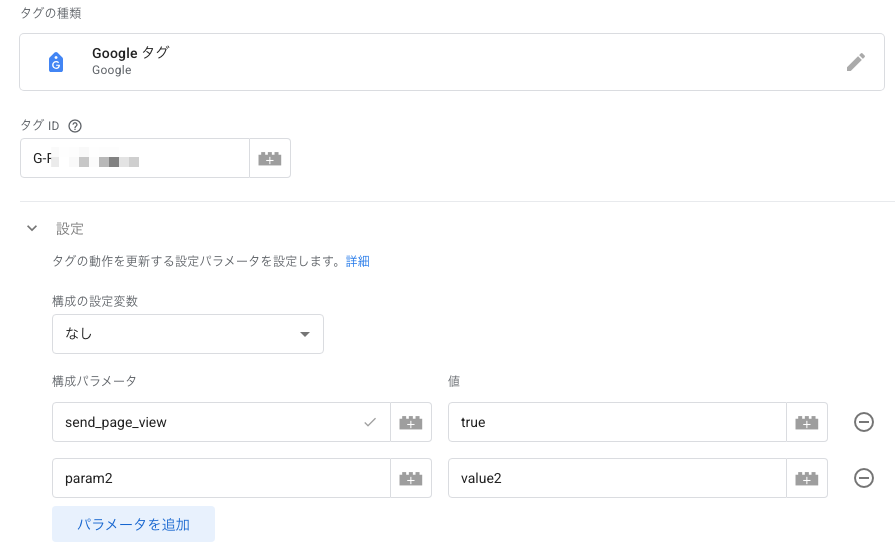Insert variable for send_page_view parameter name
The width and height of the screenshot is (895, 552).
[411, 422]
